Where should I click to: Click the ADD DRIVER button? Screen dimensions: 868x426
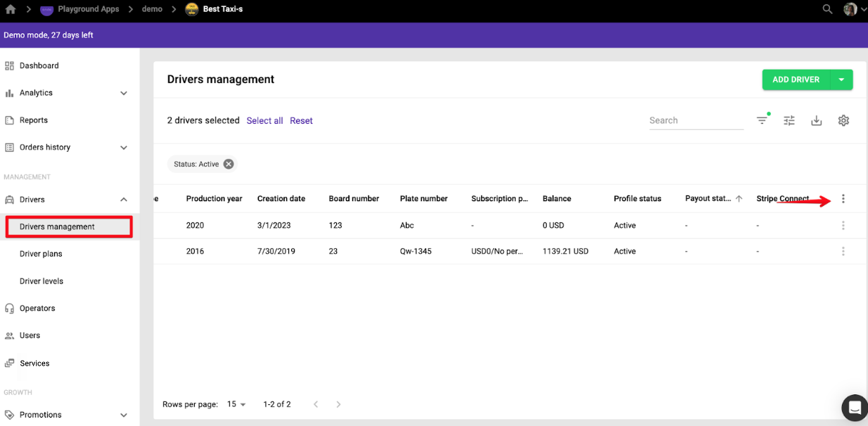796,80
